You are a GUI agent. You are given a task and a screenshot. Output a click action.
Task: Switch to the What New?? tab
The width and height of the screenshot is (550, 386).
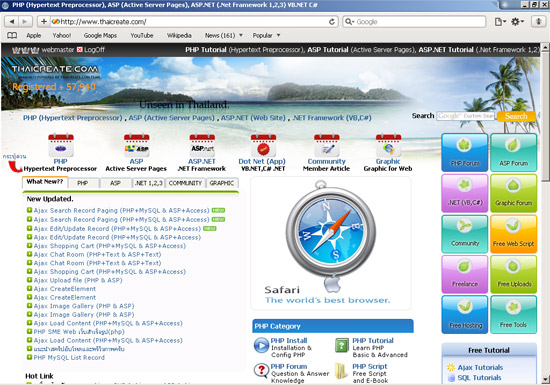click(45, 182)
